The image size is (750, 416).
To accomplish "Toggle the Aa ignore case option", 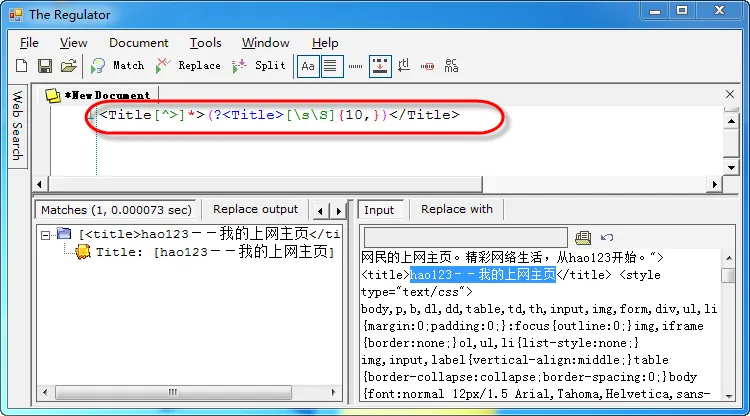I will (308, 66).
